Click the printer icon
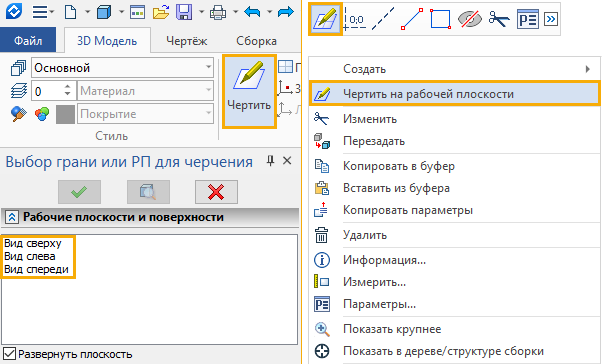Screen dimensions: 602x364 pos(218,13)
